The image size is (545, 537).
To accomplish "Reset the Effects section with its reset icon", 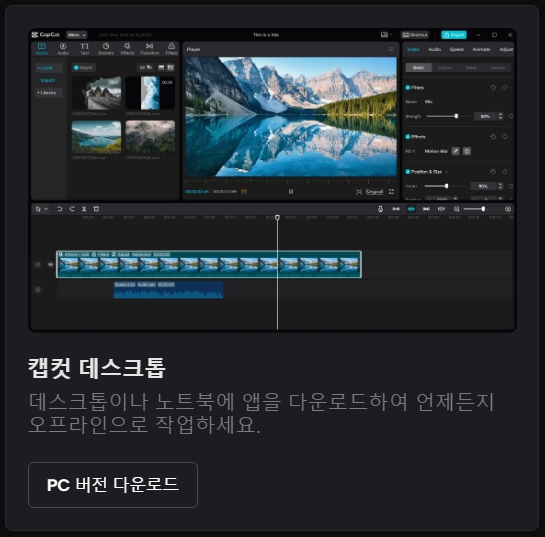I will click(x=493, y=137).
